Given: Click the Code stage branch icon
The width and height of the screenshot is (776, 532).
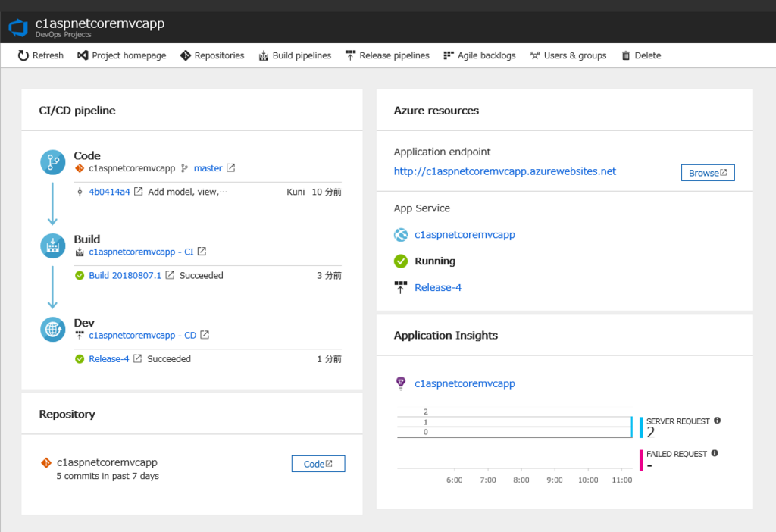Looking at the screenshot, I should coord(53,162).
